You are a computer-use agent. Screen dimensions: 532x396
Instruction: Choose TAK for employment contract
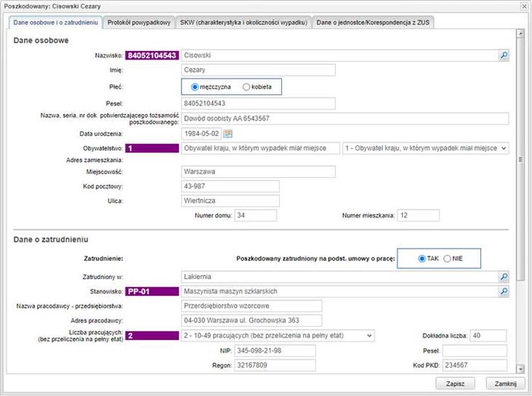(x=422, y=258)
